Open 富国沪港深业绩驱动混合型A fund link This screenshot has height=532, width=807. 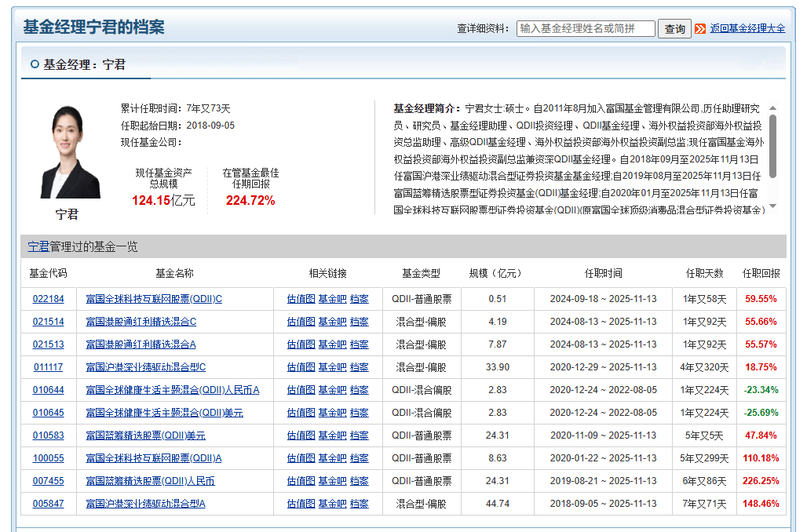(146, 504)
